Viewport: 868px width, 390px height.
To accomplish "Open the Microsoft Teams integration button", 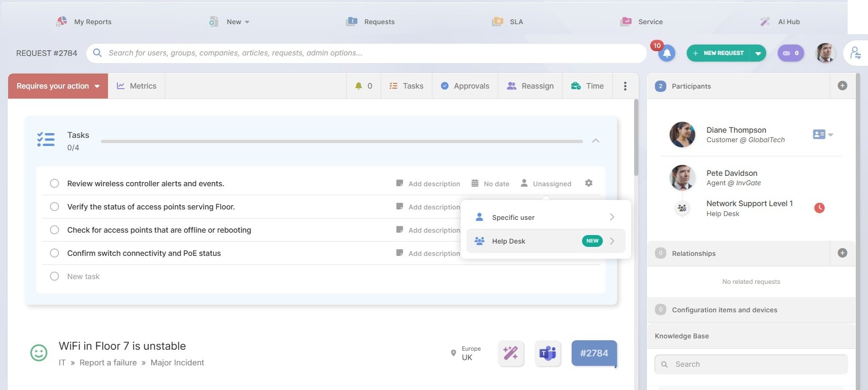I will (547, 353).
